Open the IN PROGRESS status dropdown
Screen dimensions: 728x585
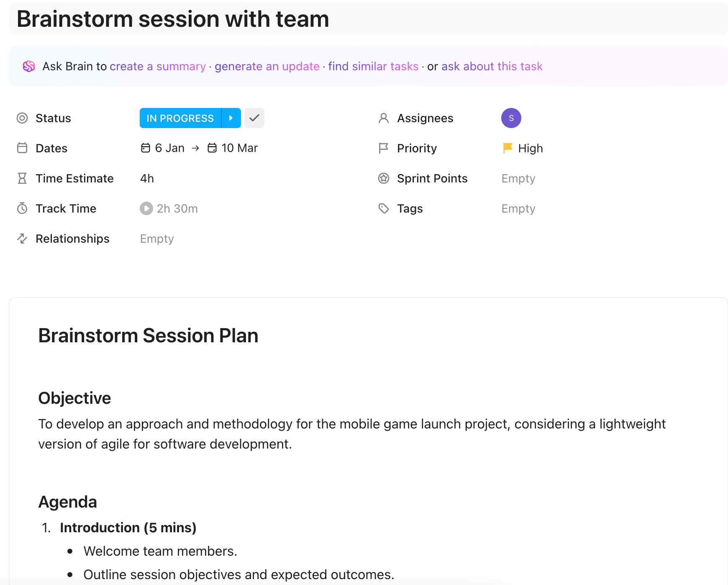click(x=180, y=118)
